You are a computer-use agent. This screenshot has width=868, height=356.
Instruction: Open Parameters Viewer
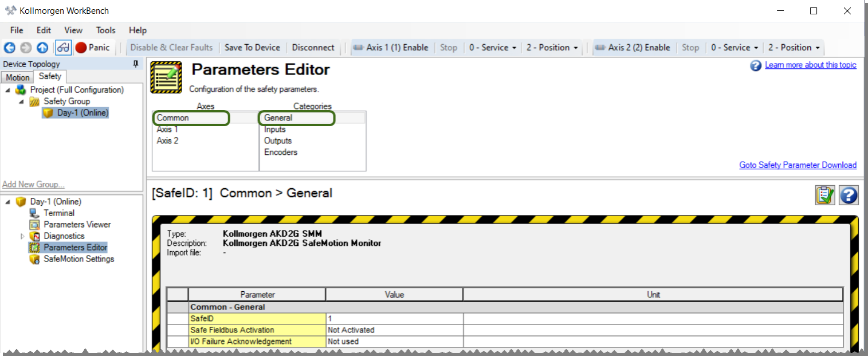(77, 225)
